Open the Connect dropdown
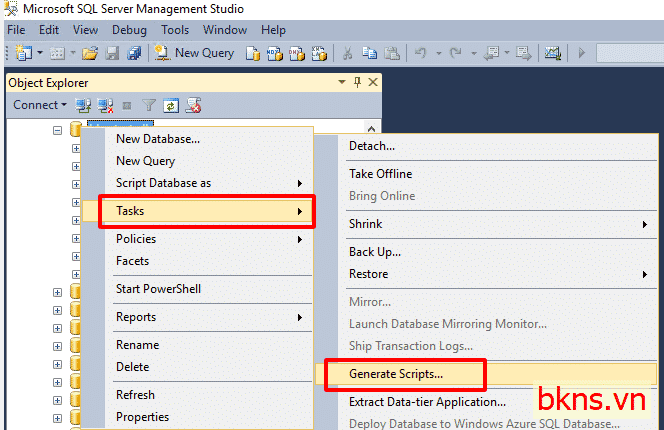The height and width of the screenshot is (430, 664). (40, 105)
